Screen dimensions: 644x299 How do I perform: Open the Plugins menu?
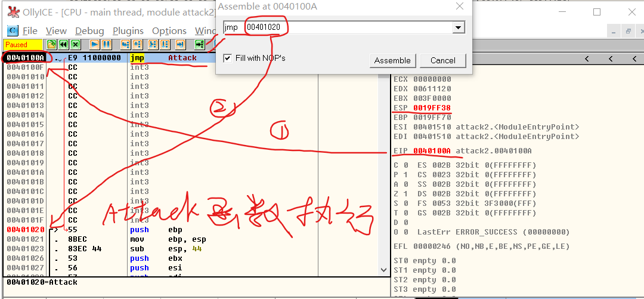click(128, 30)
